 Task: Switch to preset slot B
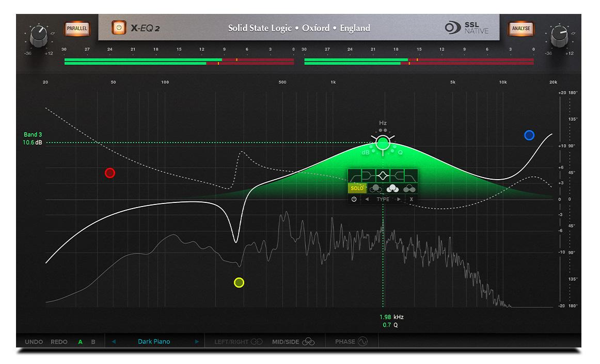click(x=93, y=342)
